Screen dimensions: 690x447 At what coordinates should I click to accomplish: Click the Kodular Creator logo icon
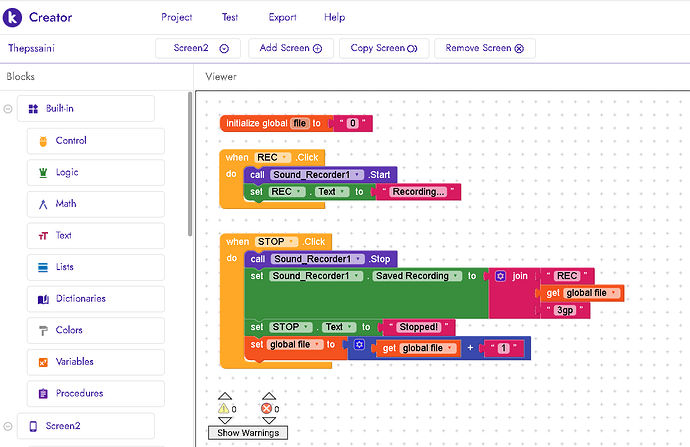(13, 17)
